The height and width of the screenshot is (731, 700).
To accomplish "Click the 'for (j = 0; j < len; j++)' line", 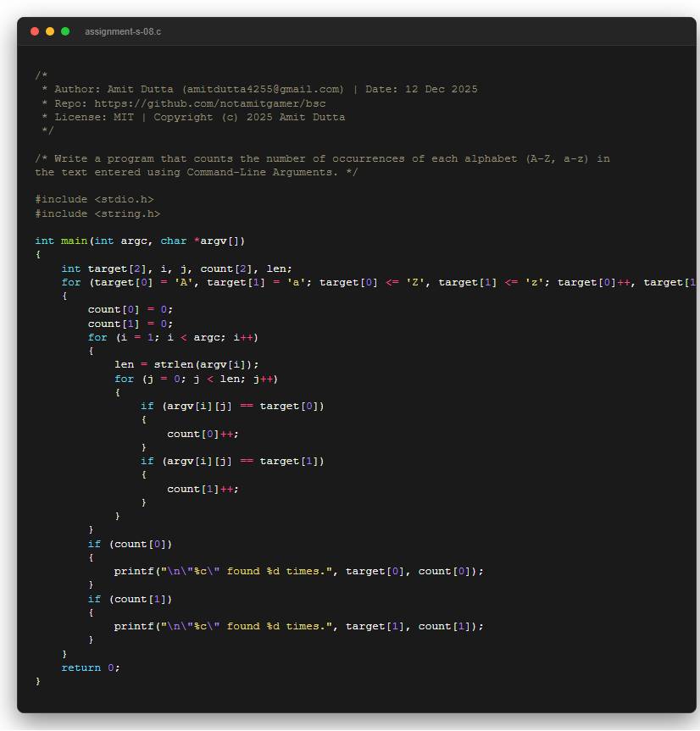I will 197,379.
